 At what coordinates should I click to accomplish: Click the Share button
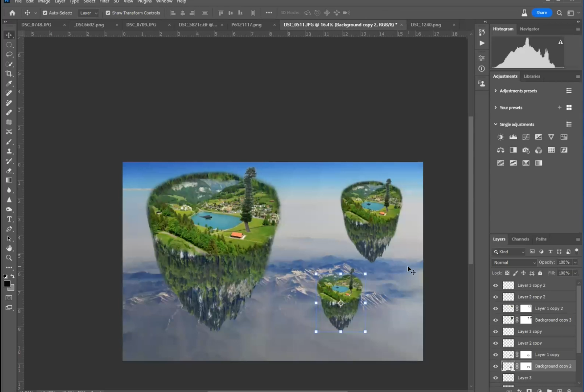pos(541,13)
